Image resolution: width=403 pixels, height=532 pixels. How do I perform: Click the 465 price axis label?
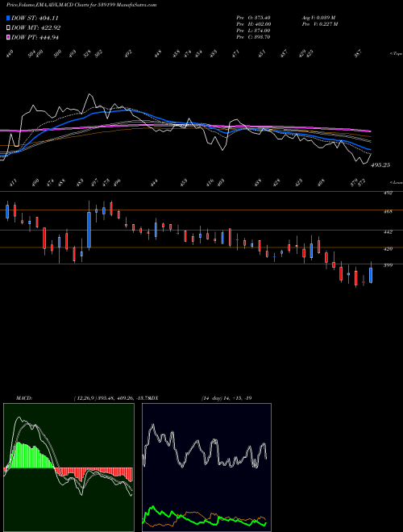(x=388, y=211)
